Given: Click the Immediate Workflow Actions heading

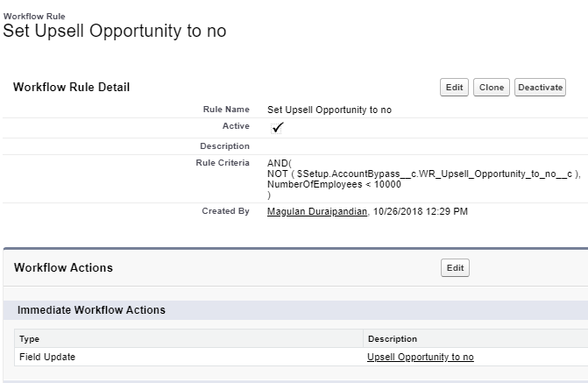Looking at the screenshot, I should [91, 310].
